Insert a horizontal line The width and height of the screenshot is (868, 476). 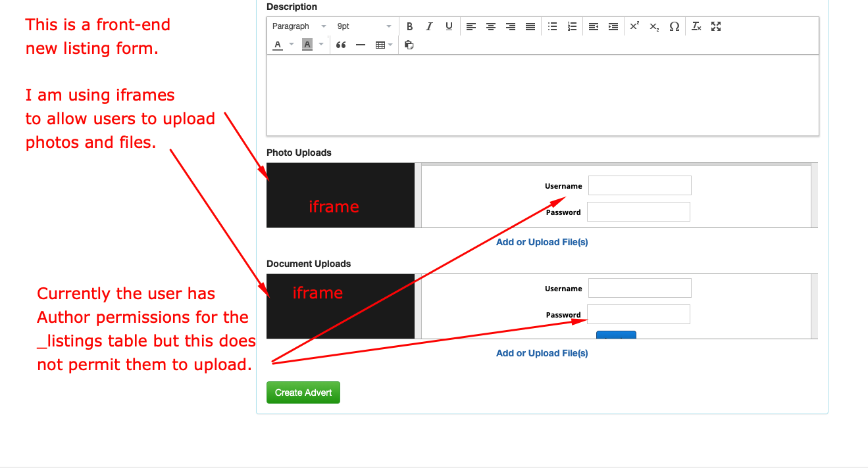pos(360,45)
